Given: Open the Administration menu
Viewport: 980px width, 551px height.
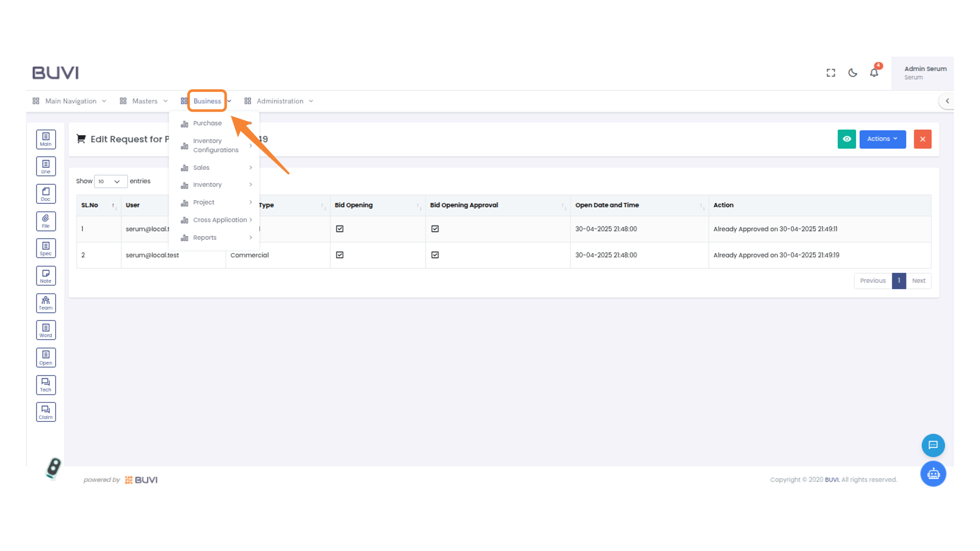Looking at the screenshot, I should (x=280, y=101).
